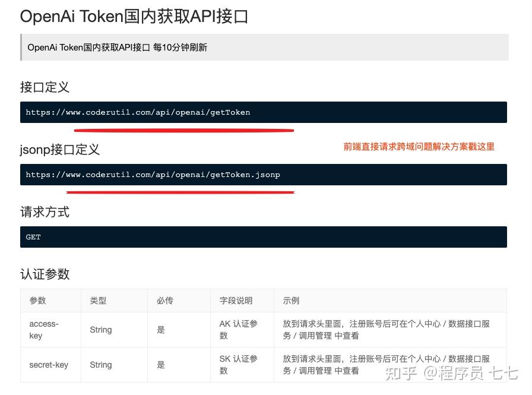Click the page title OpenAi Token国内获取API接口

coord(134,16)
